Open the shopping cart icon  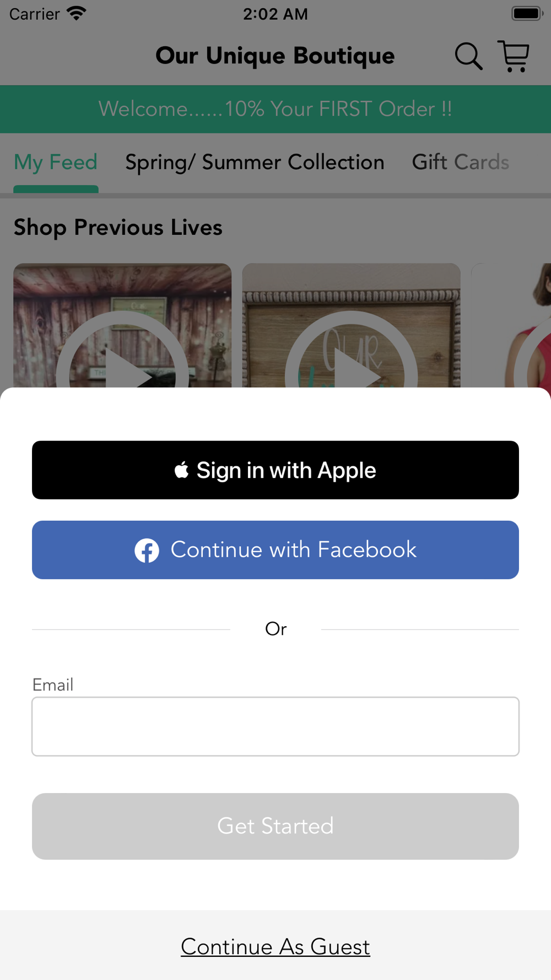point(514,56)
